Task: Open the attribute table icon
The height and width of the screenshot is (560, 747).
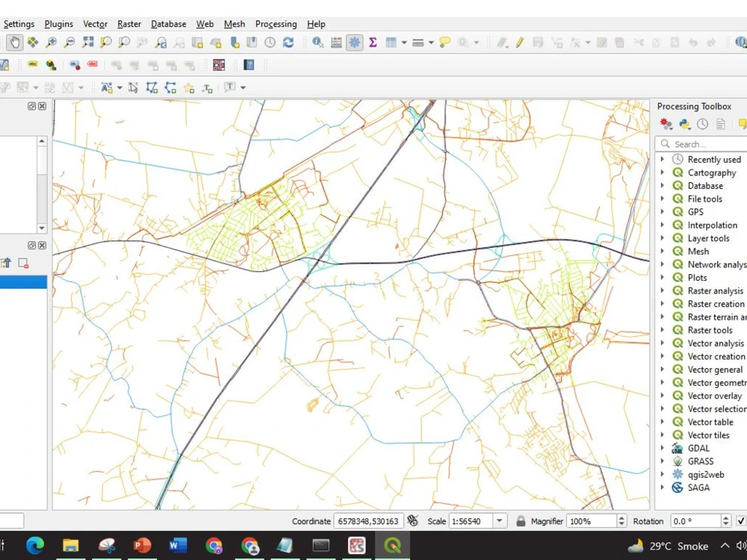Action: click(x=391, y=43)
